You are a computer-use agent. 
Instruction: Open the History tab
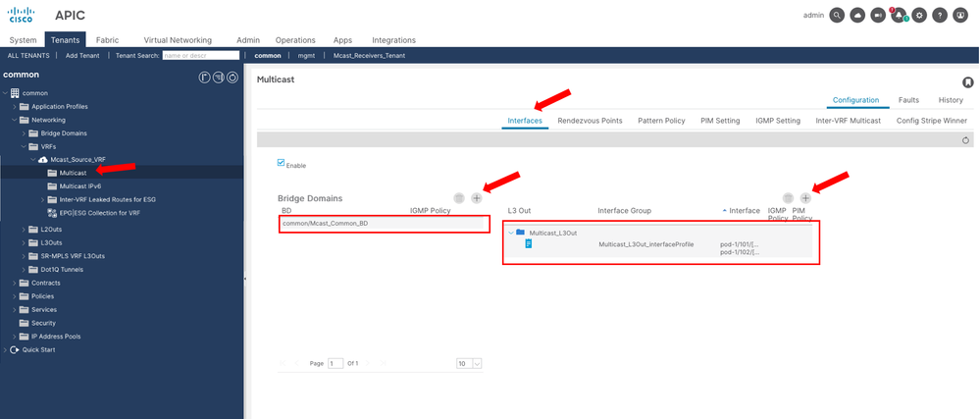[x=951, y=100]
